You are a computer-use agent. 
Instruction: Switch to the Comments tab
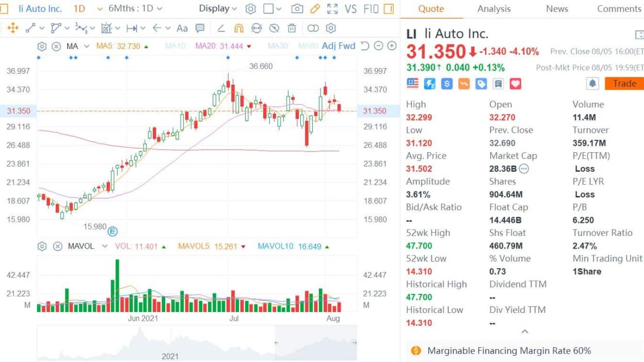point(619,9)
